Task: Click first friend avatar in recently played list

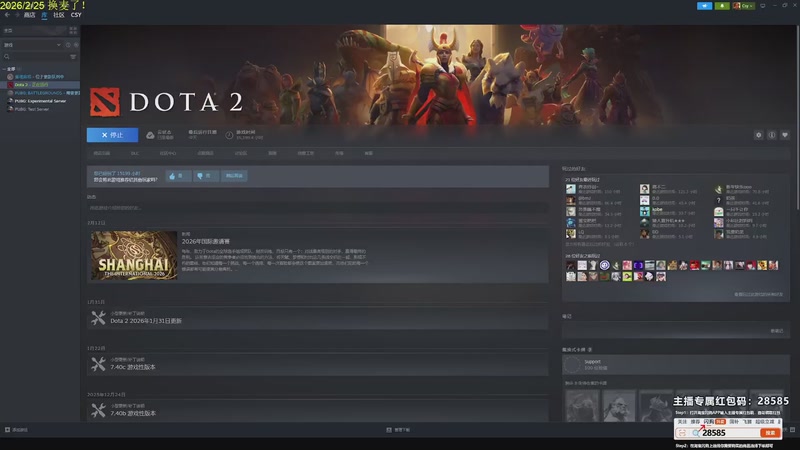Action: [570, 189]
